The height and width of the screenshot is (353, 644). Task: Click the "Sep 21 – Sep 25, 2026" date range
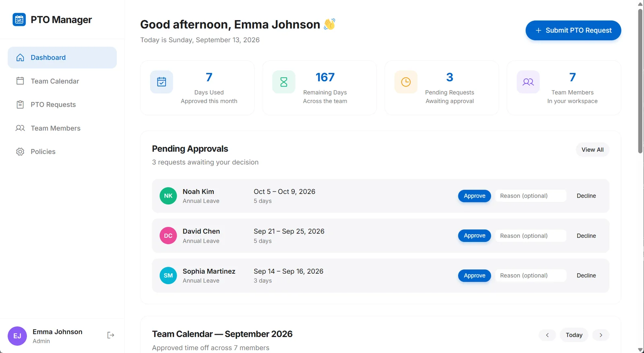tap(289, 231)
